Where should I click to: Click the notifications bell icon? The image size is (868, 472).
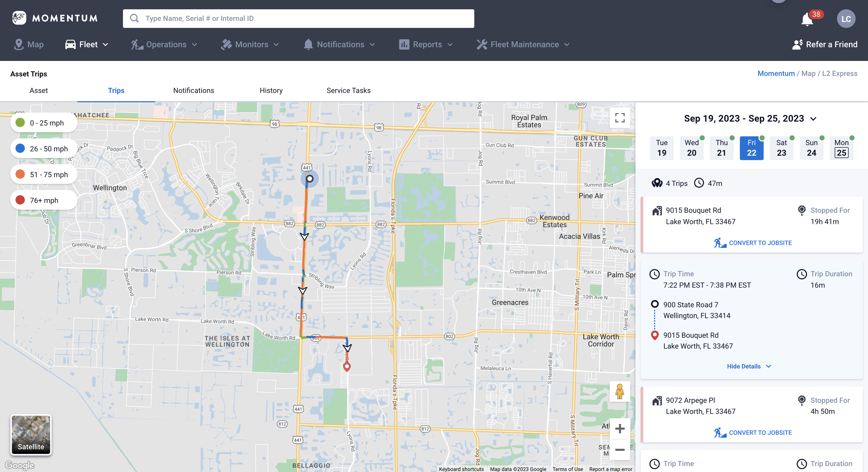point(807,19)
